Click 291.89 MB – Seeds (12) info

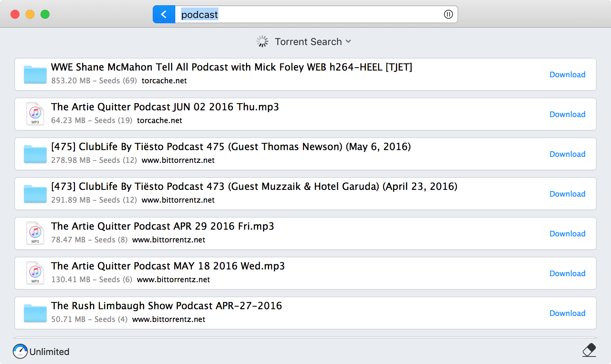[94, 200]
